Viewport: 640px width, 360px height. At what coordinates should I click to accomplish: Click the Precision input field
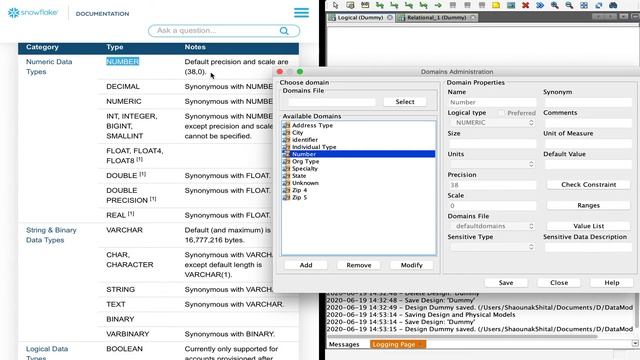(x=492, y=185)
